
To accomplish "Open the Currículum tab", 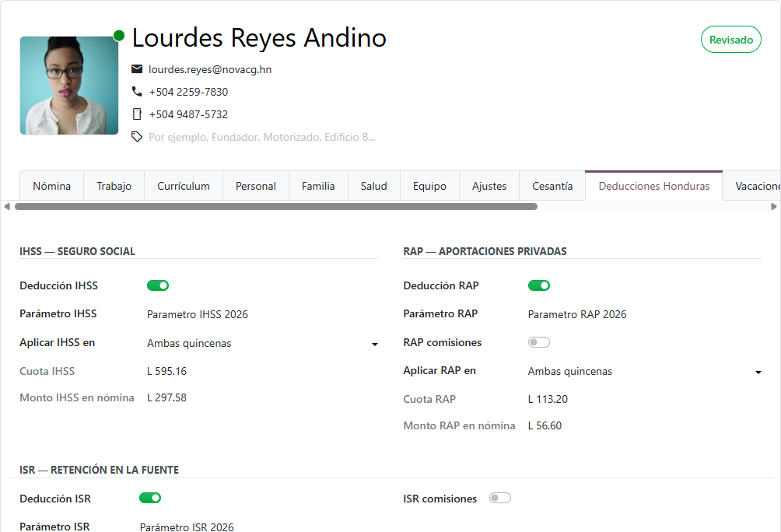I will (x=184, y=186).
